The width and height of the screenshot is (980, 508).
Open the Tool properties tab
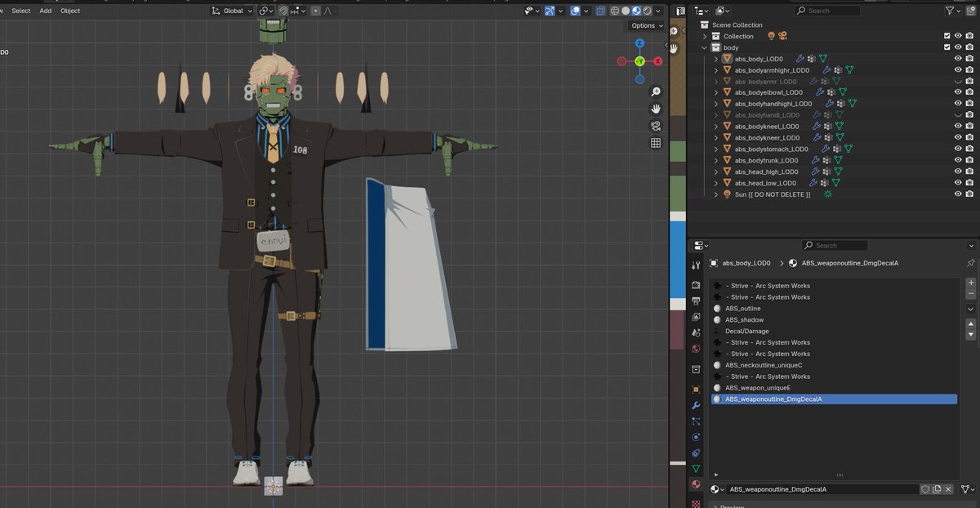pyautogui.click(x=696, y=265)
